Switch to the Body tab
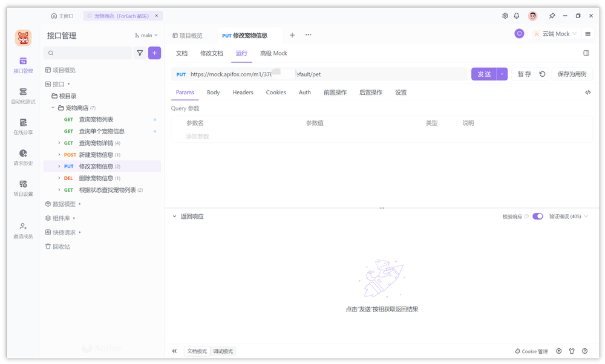 [213, 93]
